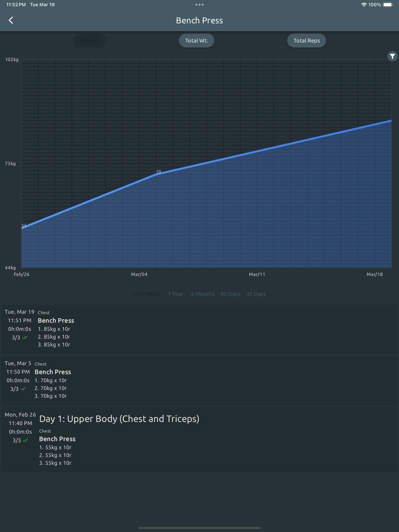
Task: Tap the Mar/18 date axis label
Action: tap(375, 274)
